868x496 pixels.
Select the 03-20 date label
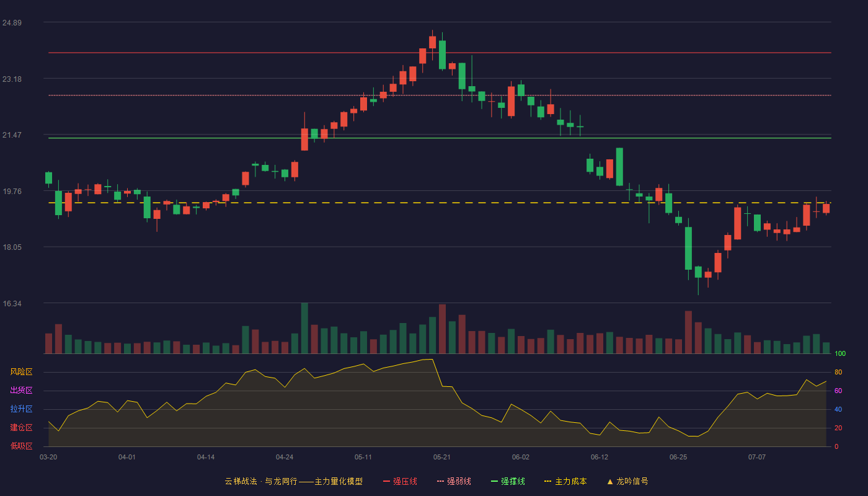pyautogui.click(x=48, y=457)
